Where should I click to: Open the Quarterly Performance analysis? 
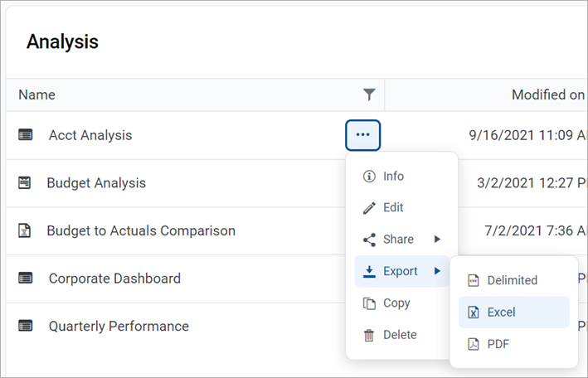click(119, 327)
